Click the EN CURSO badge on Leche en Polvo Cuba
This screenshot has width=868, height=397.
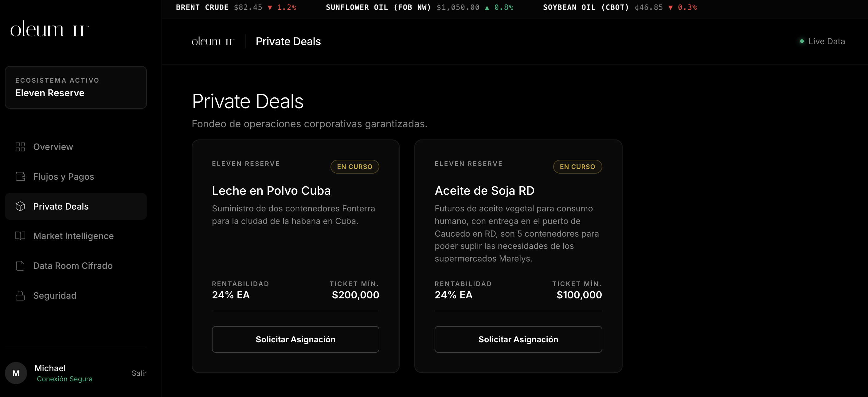pyautogui.click(x=354, y=167)
